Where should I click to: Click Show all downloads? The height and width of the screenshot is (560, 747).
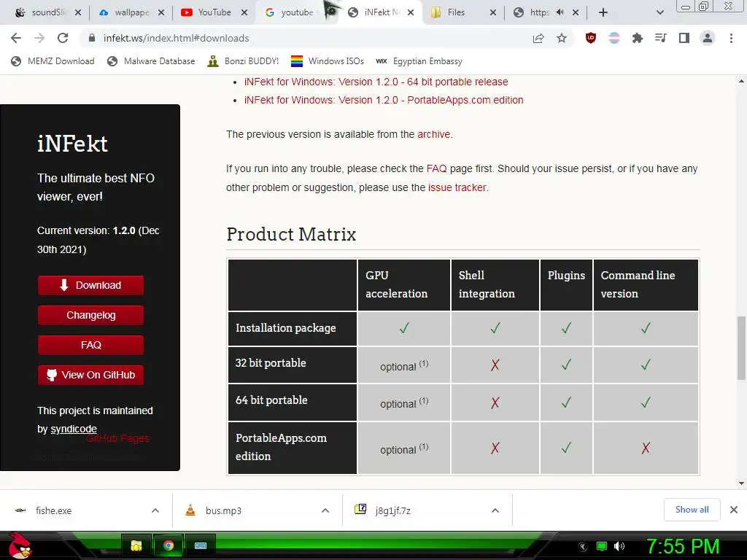(x=692, y=510)
